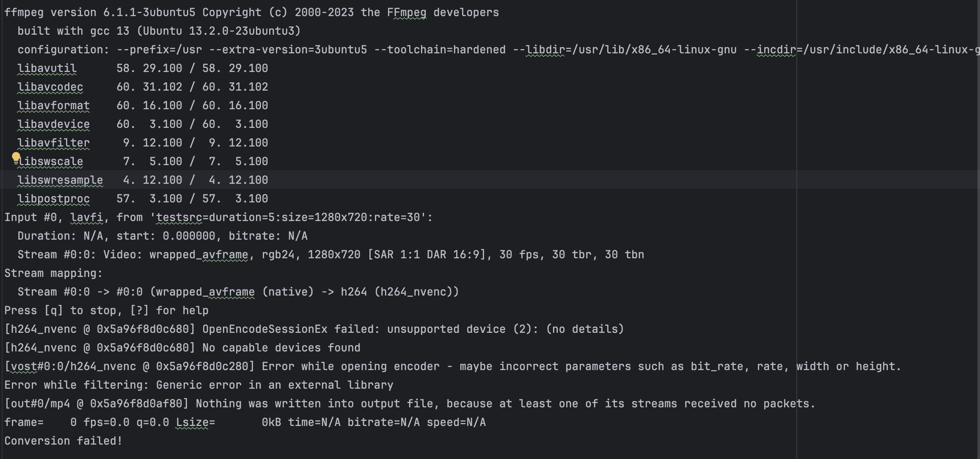Place cursor on the word libavutil
The image size is (980, 459).
pos(47,68)
